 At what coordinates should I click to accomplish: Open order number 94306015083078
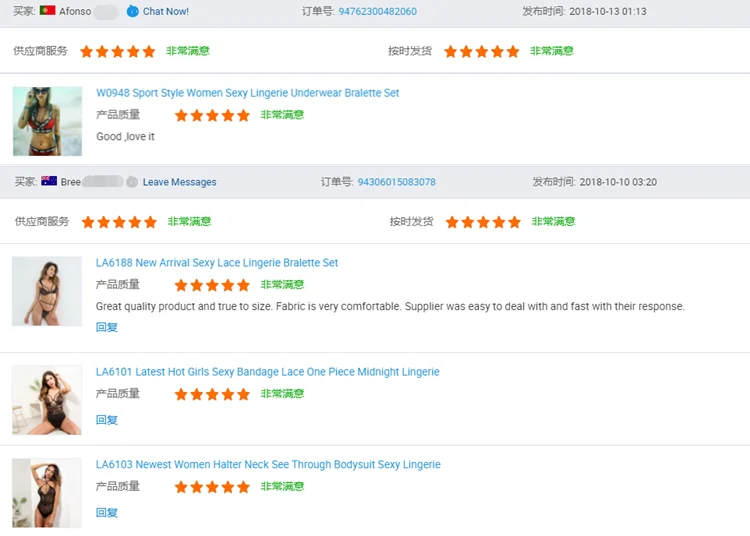(396, 182)
